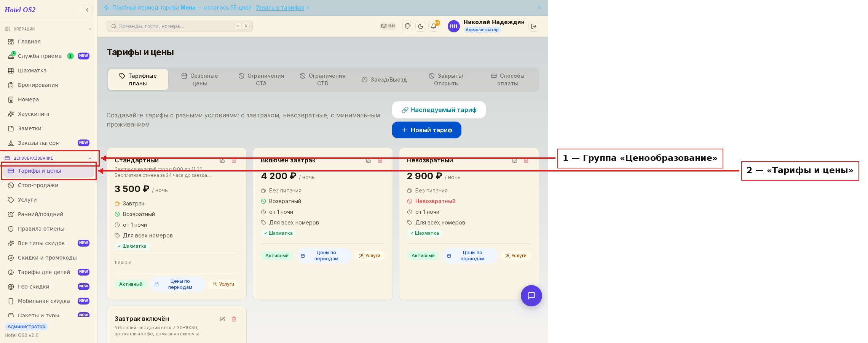Edit the Завтрак включён tariff
868x343 pixels.
pos(222,319)
